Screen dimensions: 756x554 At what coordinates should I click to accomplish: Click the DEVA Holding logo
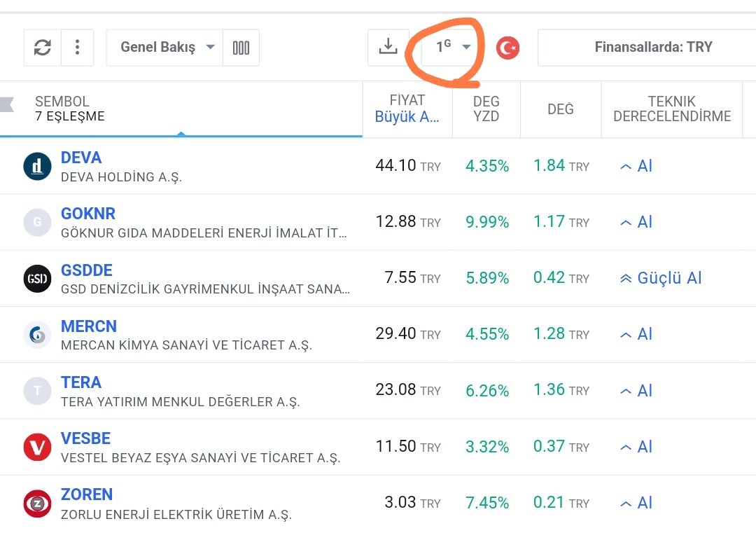click(x=37, y=166)
